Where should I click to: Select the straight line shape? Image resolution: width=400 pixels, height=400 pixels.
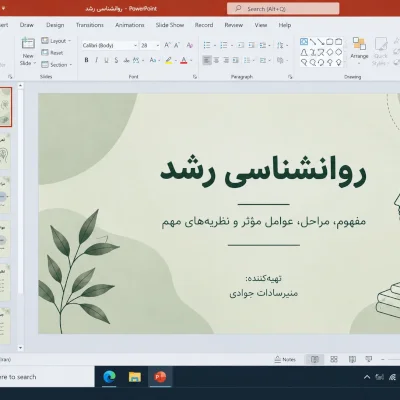312,42
